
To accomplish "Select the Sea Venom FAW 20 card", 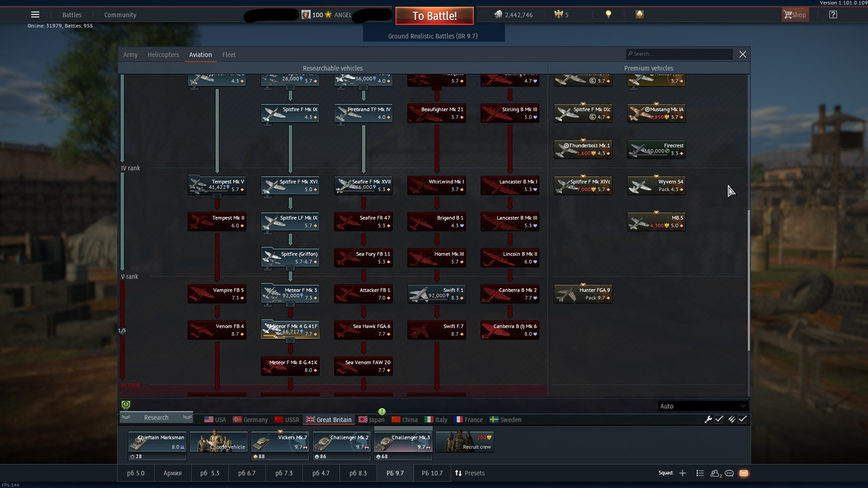I will pyautogui.click(x=363, y=366).
